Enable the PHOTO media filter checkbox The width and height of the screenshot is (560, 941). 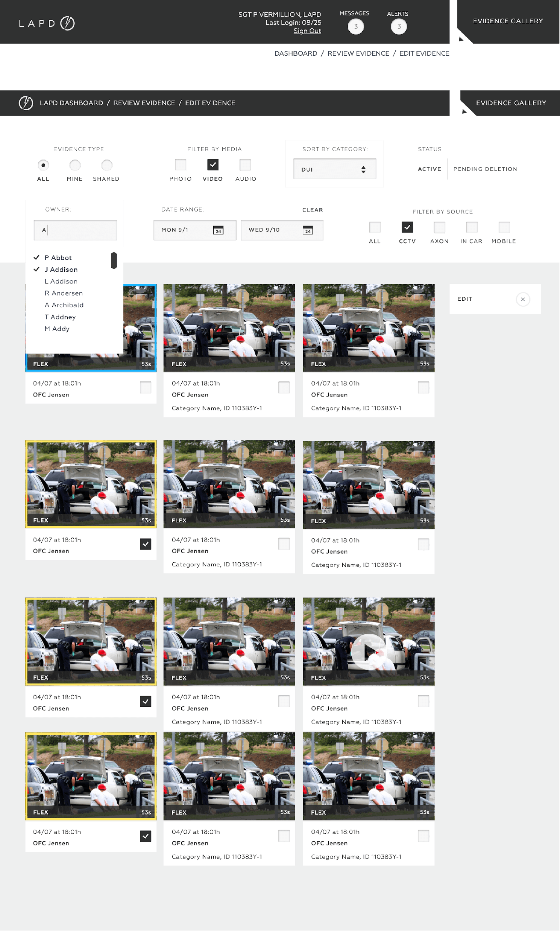(x=181, y=164)
